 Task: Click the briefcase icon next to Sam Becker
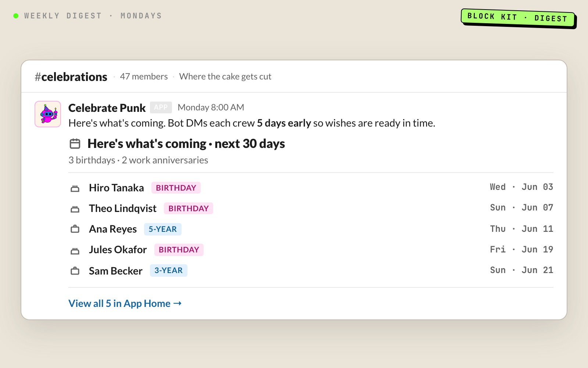(x=75, y=271)
